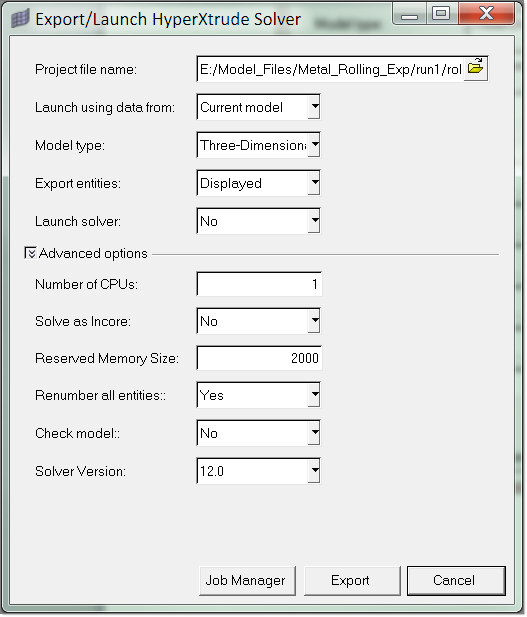Screen dimensions: 527x617
Task: Click the Number of CPUs field
Action: click(259, 284)
